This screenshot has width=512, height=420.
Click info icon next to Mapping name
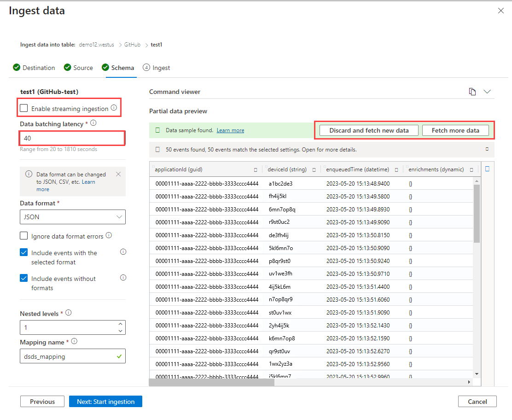[74, 342]
